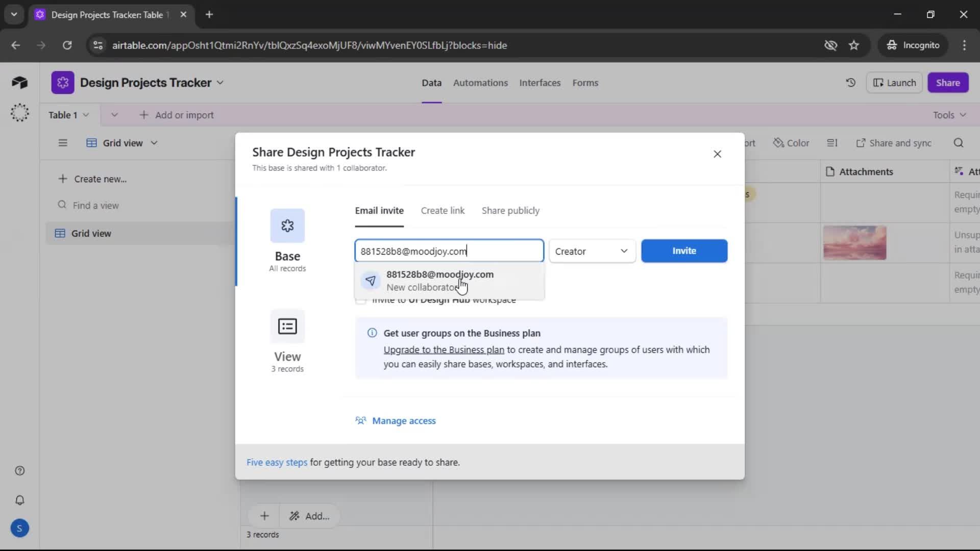Viewport: 980px width, 551px height.
Task: Click the Airtable home logo icon
Action: 19,82
